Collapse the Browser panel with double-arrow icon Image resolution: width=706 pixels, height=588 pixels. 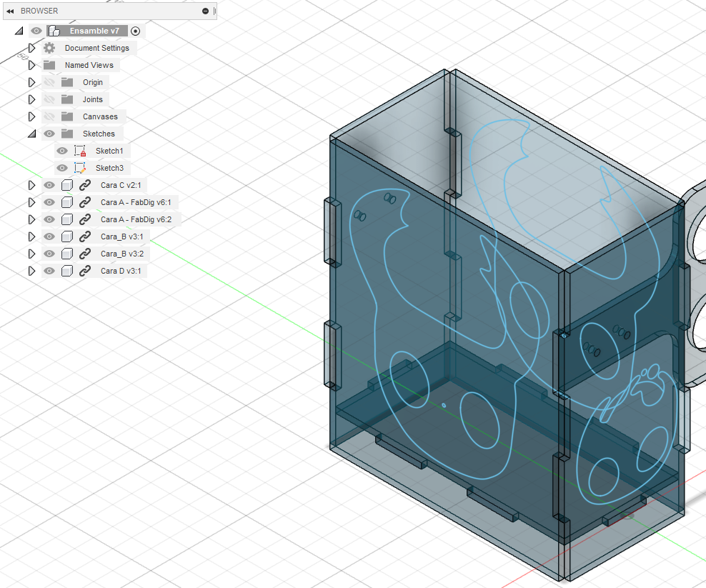point(10,11)
